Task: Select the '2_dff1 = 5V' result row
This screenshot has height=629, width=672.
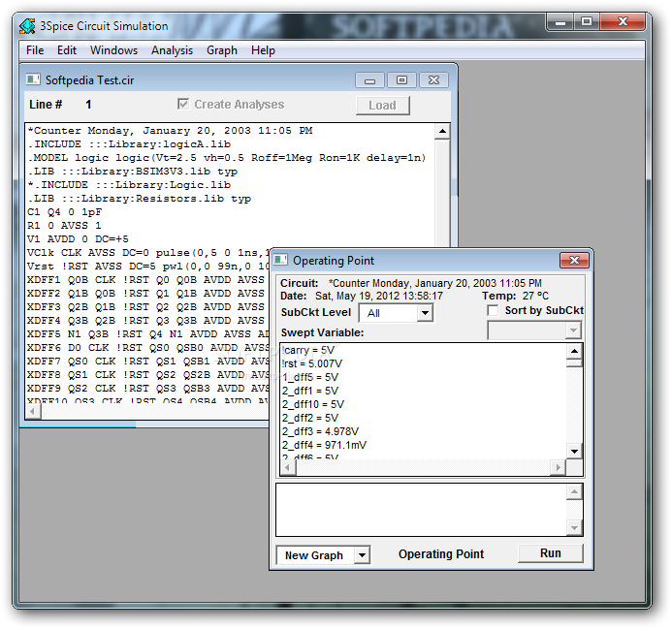Action: click(310, 391)
